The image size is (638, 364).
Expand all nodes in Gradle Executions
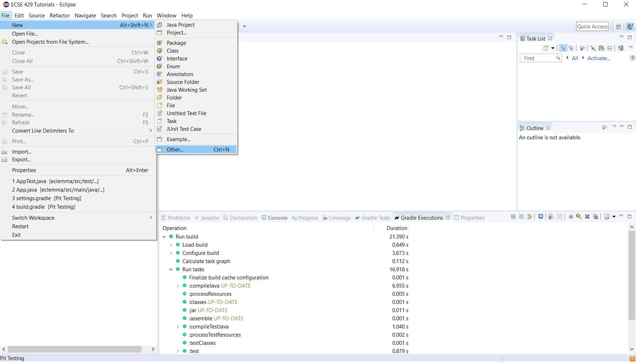(x=513, y=217)
